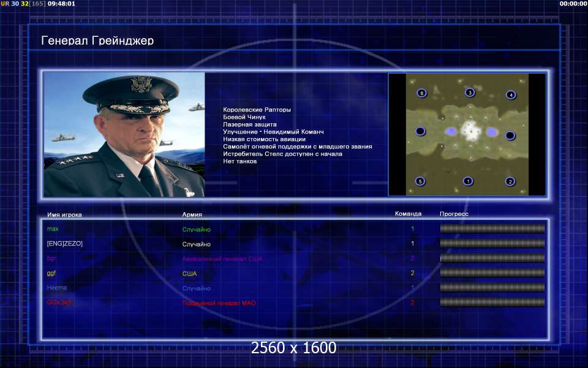Click the unnumbered marker on the map's right edge

[510, 135]
